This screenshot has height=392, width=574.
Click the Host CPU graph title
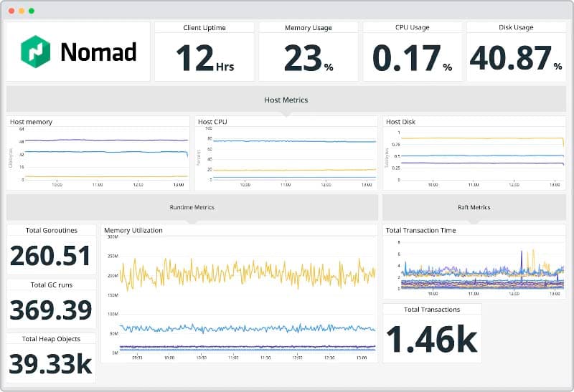(x=215, y=122)
